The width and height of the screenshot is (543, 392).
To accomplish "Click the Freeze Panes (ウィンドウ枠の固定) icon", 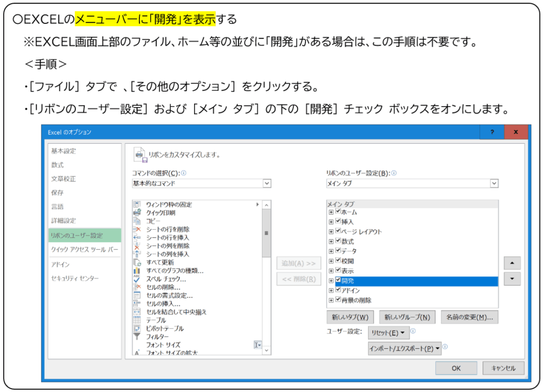I will [x=137, y=205].
